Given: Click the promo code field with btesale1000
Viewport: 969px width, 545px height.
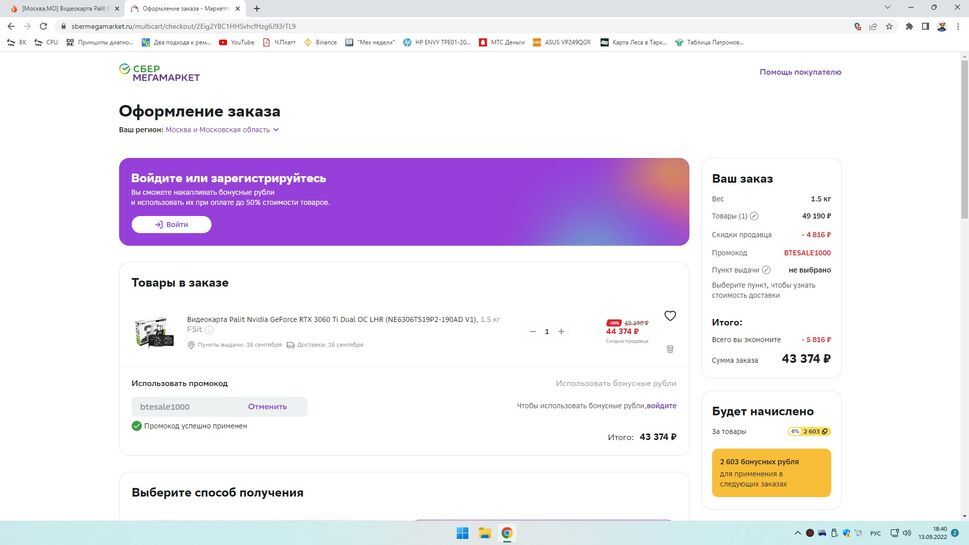Looking at the screenshot, I should [185, 407].
